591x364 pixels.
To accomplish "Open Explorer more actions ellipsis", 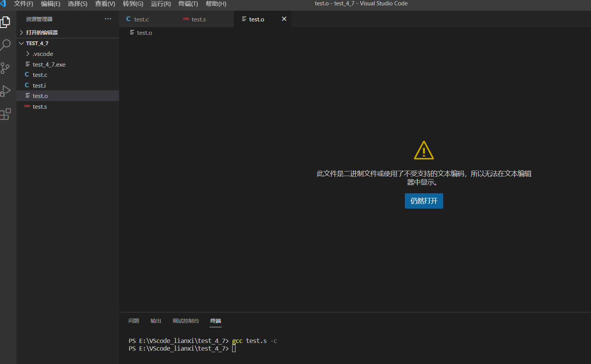I will [108, 19].
